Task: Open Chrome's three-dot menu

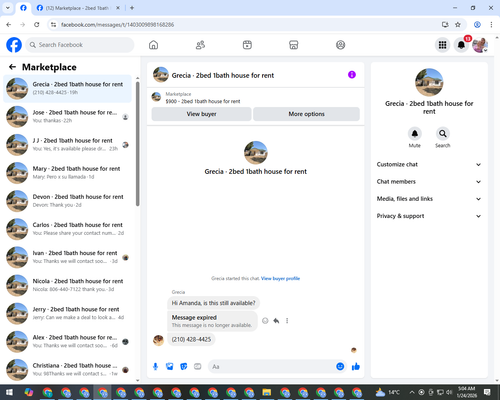Action: 491,24
